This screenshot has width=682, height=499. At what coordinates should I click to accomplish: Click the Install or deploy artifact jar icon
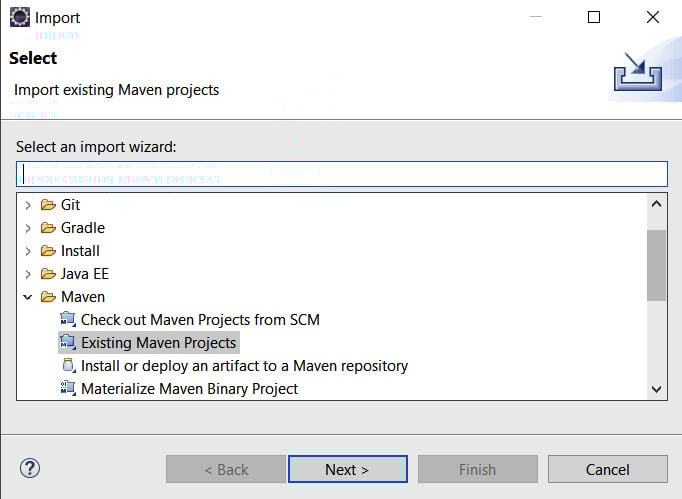pos(68,365)
